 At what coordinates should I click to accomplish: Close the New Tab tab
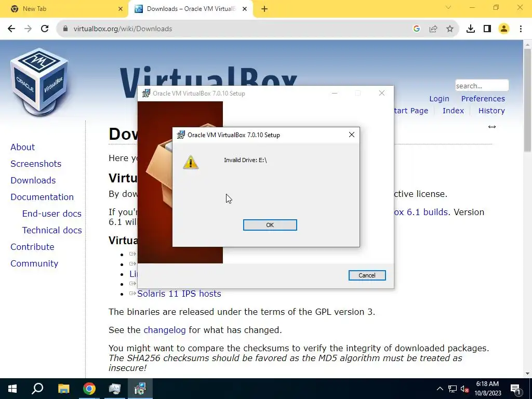click(x=120, y=9)
